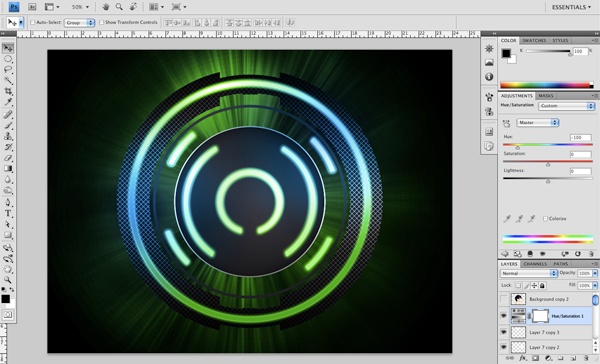600x364 pixels.
Task: Delete the layer with the Layers trash icon
Action: click(587, 358)
